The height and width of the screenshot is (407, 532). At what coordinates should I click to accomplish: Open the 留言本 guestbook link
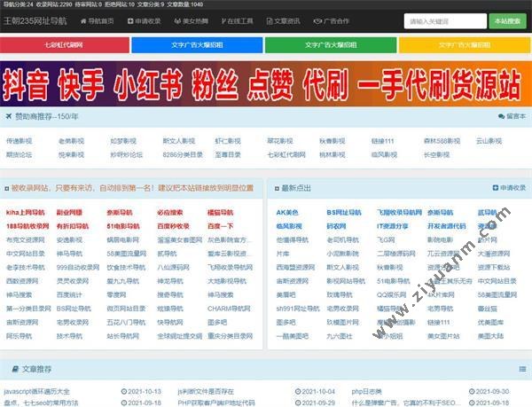(512, 116)
